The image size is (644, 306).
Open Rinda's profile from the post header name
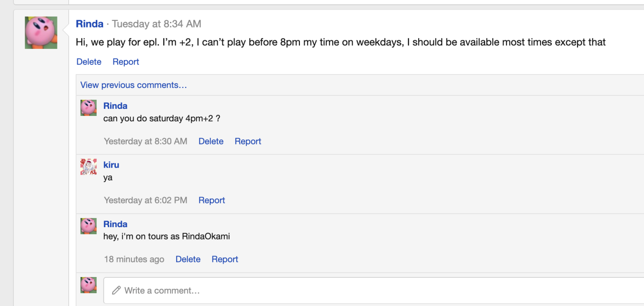[x=90, y=24]
